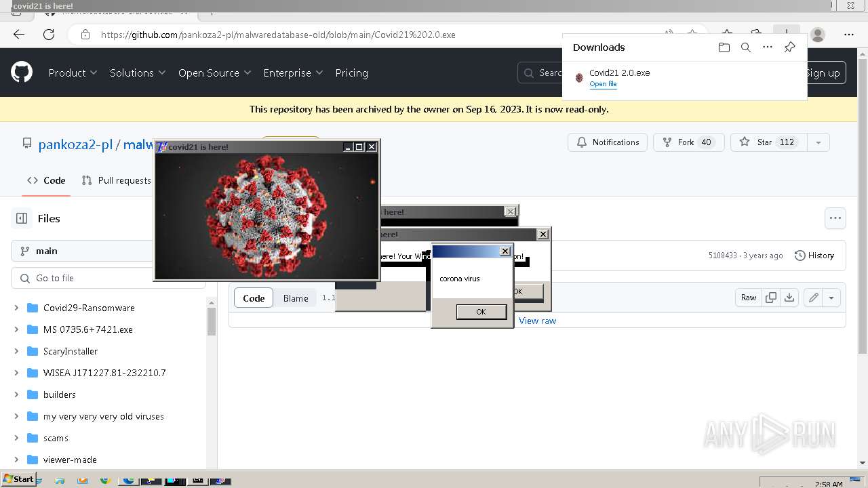Viewport: 868px width, 488px height.
Task: Click the browser address bar URL
Action: click(x=278, y=35)
